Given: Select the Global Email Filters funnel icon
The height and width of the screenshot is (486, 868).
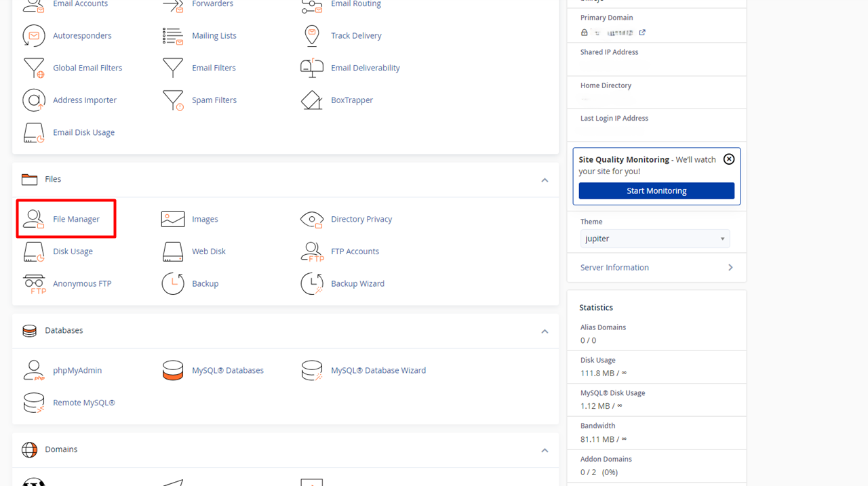Looking at the screenshot, I should click(34, 68).
